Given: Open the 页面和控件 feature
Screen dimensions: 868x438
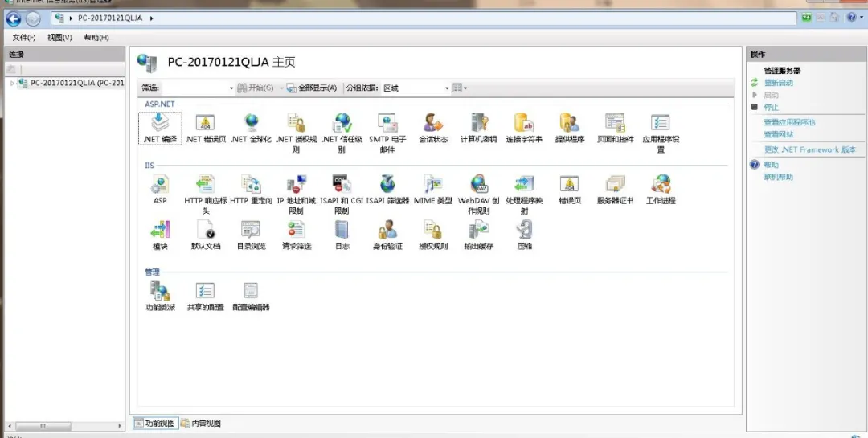Looking at the screenshot, I should pos(615,129).
